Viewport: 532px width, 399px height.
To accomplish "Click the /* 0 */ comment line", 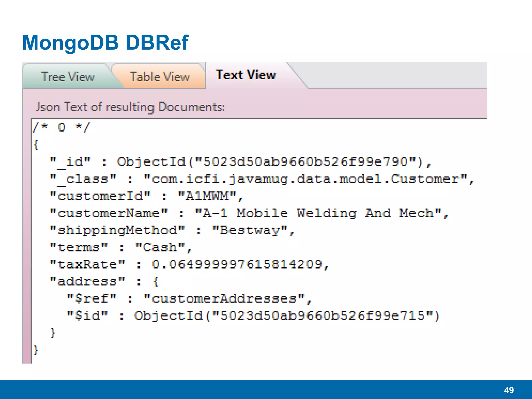I will (61, 127).
